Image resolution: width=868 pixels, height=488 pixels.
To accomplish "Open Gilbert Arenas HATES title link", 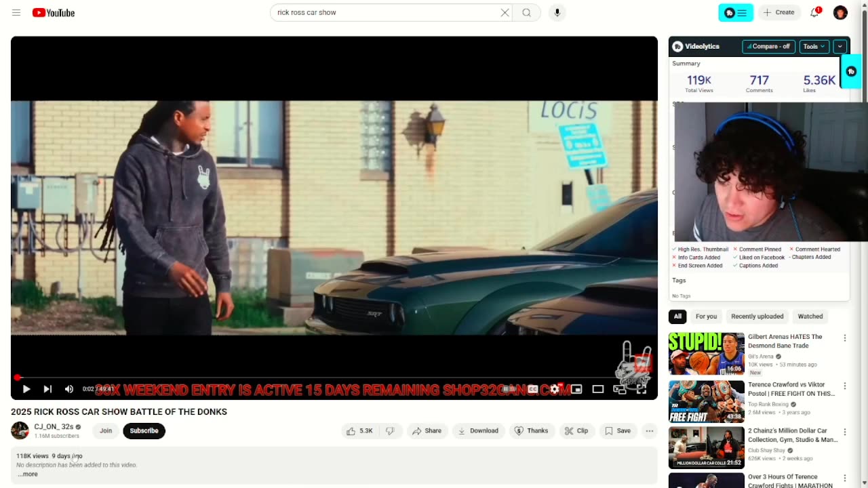I will point(785,341).
